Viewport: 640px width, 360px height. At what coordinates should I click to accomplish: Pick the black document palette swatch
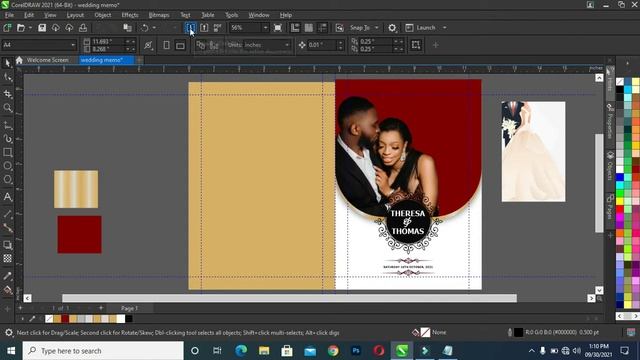click(129, 319)
